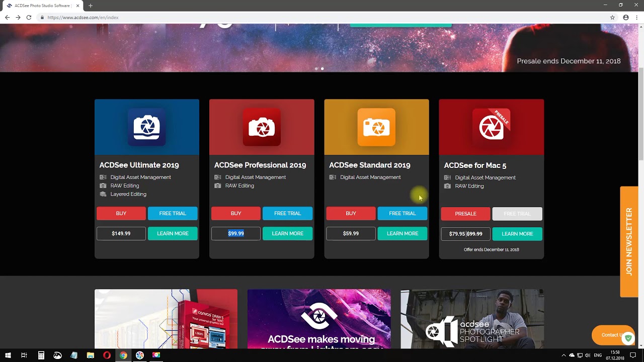Click the highlighted $99.99 price

[x=236, y=233]
